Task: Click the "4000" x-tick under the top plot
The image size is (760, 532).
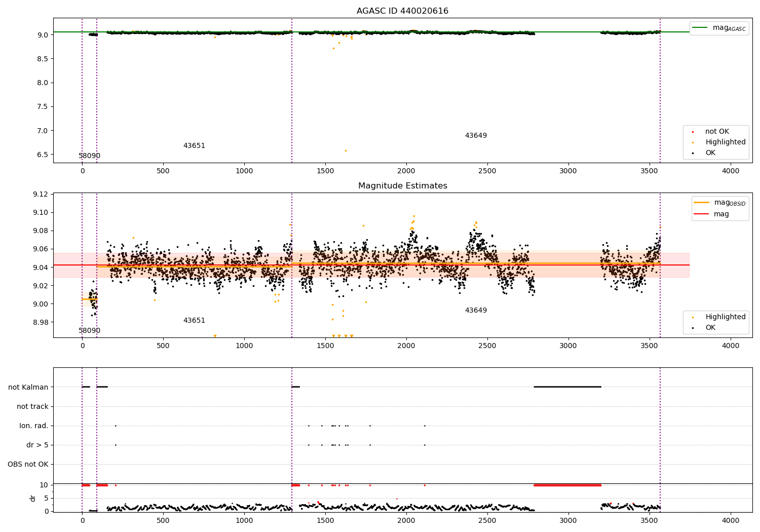Action: [730, 171]
